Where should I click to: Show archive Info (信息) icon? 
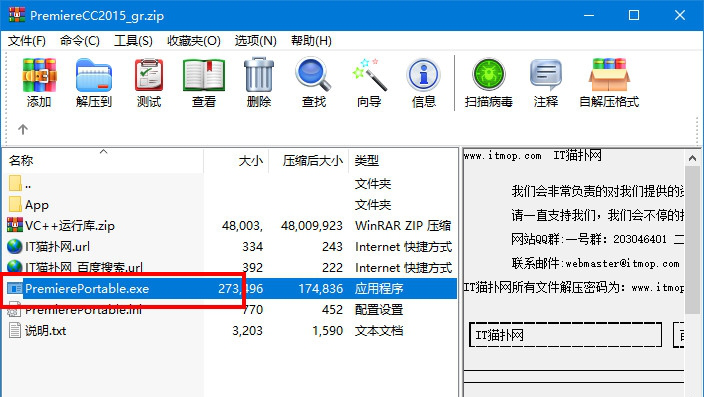click(x=423, y=75)
